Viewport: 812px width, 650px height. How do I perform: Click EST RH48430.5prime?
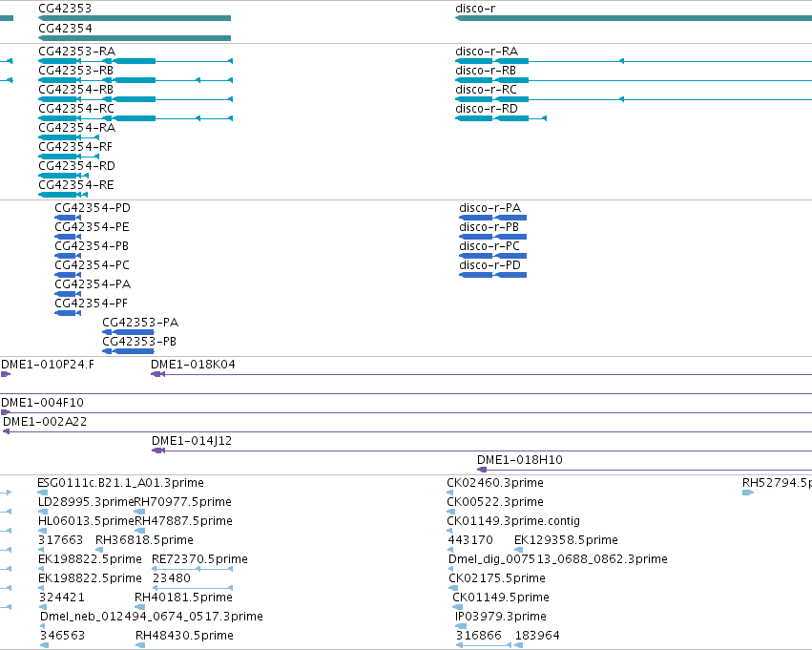pos(140,645)
